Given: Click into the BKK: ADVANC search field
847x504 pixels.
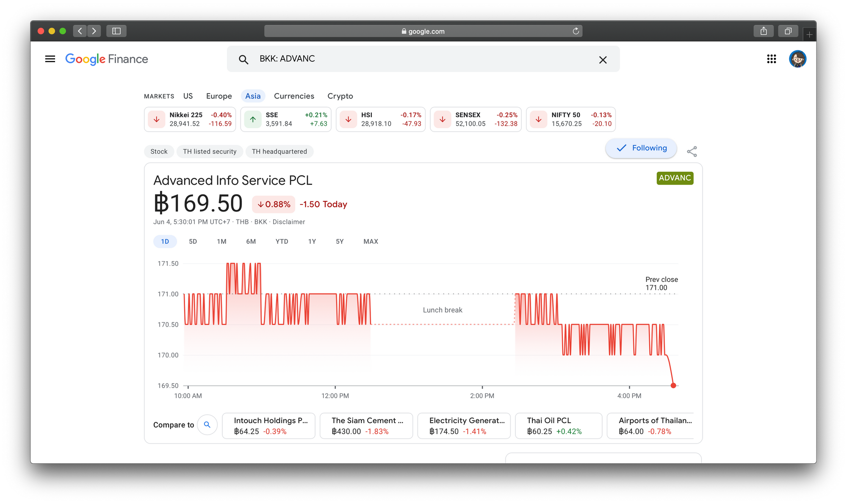Looking at the screenshot, I should point(423,59).
